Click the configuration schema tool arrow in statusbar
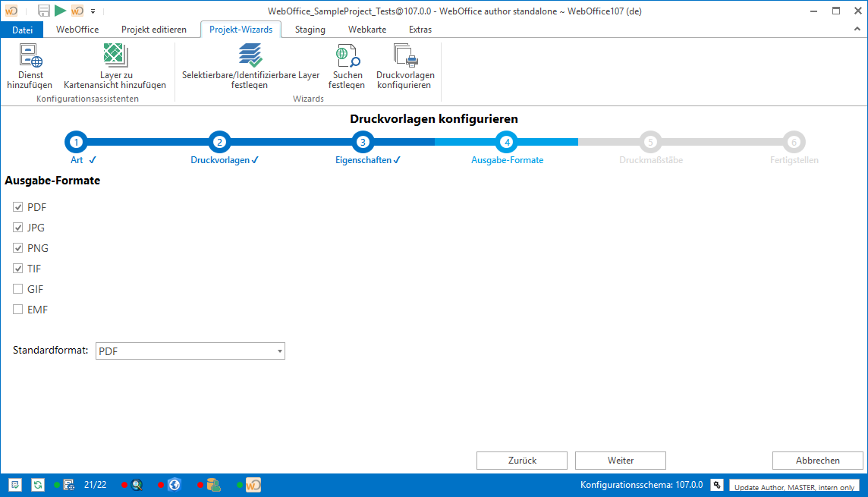The image size is (868, 497). tap(716, 484)
